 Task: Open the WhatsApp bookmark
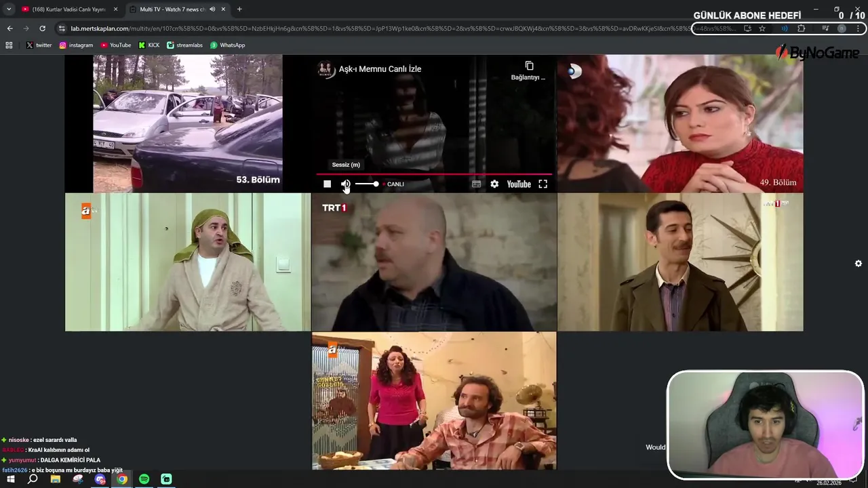227,45
